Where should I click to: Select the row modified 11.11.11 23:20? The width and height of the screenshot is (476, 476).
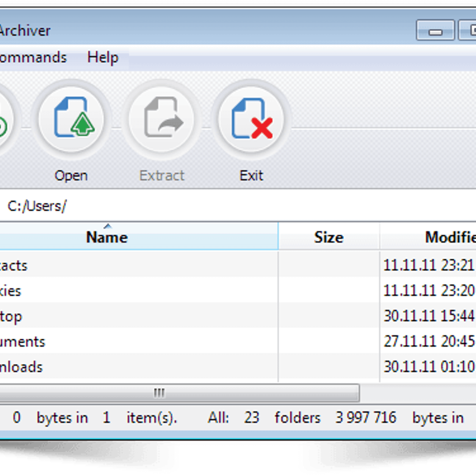click(238, 290)
